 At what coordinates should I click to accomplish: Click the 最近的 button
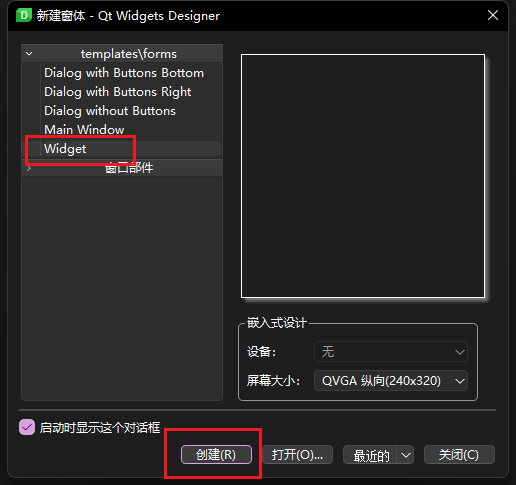click(x=371, y=455)
